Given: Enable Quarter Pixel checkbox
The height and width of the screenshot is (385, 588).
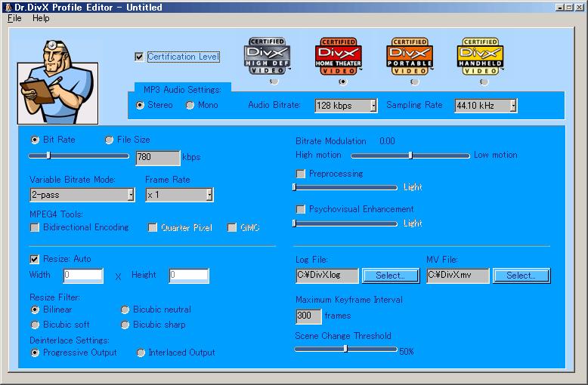Looking at the screenshot, I should [152, 227].
